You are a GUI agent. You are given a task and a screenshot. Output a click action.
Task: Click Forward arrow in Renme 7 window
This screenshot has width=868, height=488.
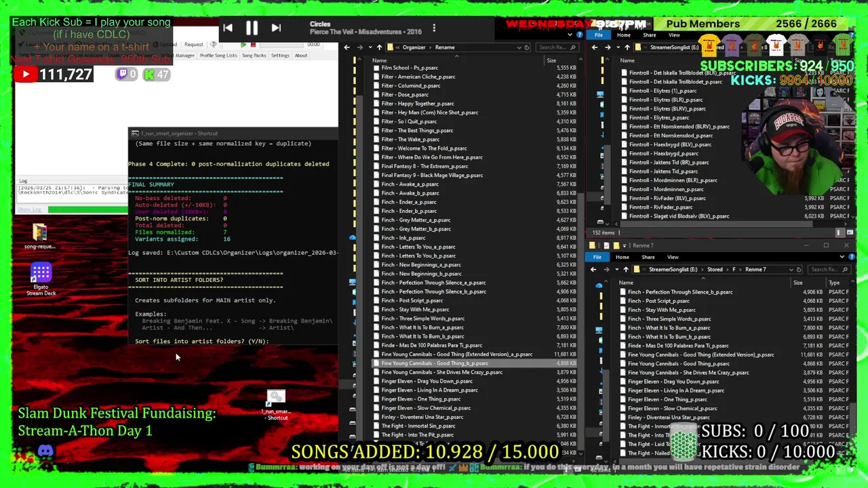[607, 270]
